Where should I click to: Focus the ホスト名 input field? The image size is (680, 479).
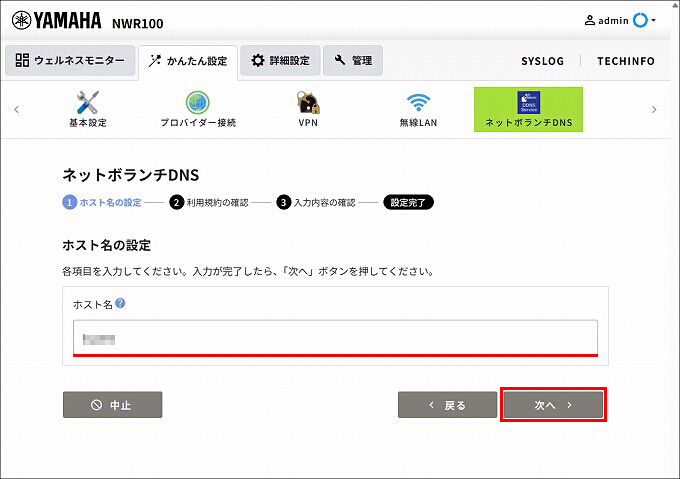[335, 338]
